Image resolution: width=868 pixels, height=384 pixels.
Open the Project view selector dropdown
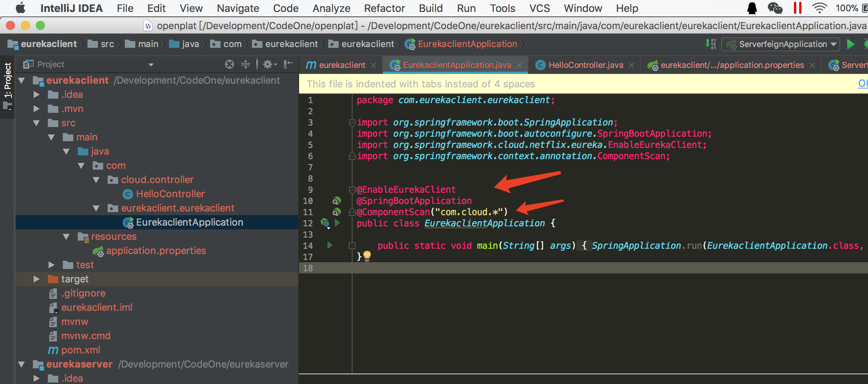tap(151, 65)
